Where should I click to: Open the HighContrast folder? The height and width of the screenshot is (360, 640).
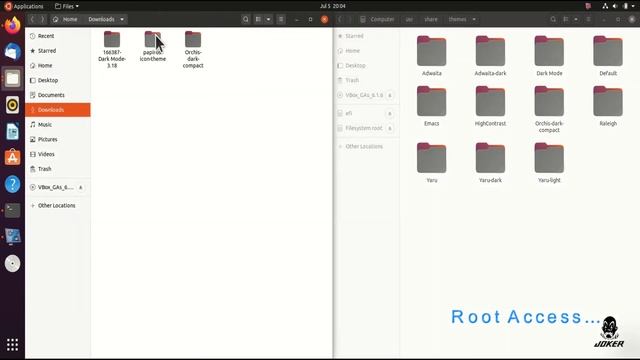(490, 101)
